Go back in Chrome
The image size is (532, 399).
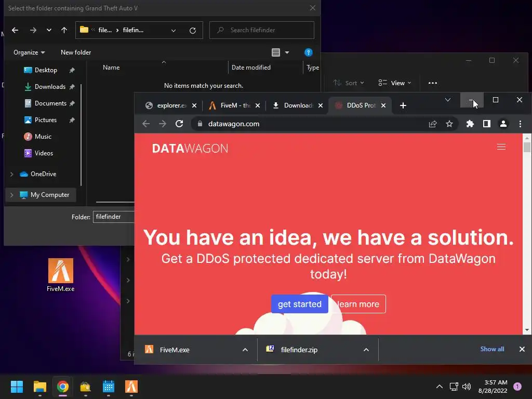[146, 124]
